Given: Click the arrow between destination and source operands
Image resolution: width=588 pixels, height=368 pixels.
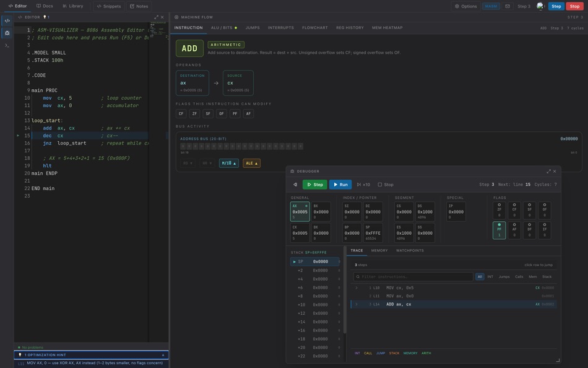Looking at the screenshot, I should pyautogui.click(x=216, y=84).
